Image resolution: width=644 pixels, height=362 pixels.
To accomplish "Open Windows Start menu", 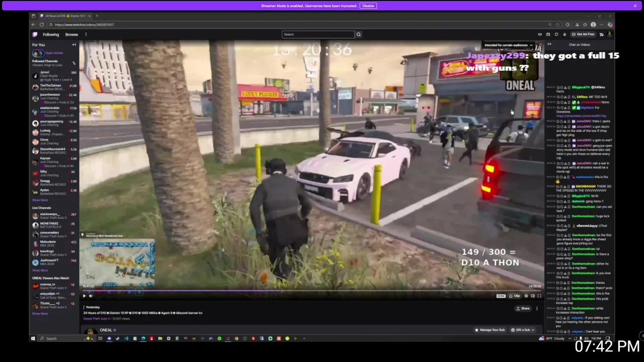I will (x=33, y=338).
